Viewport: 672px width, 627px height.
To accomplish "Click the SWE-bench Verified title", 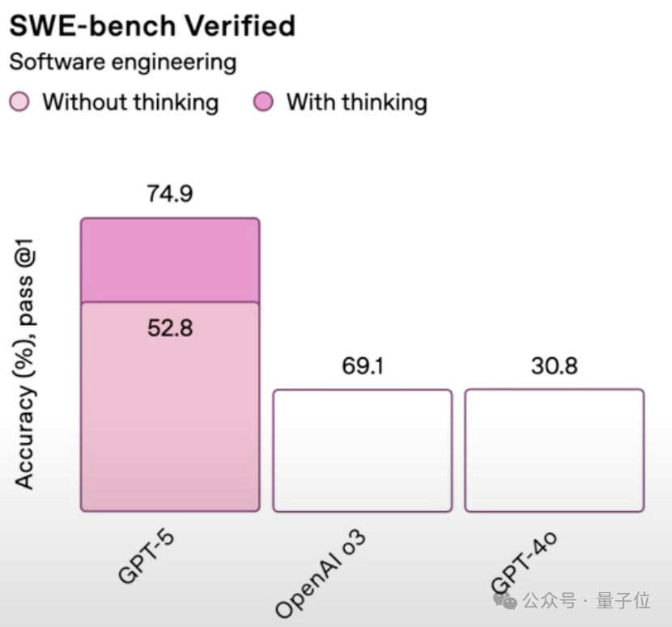I will [152, 26].
